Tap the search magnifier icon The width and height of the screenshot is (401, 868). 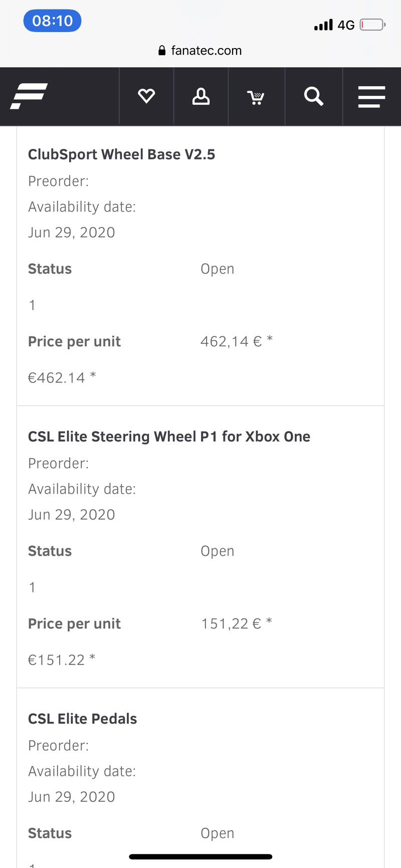coord(314,96)
